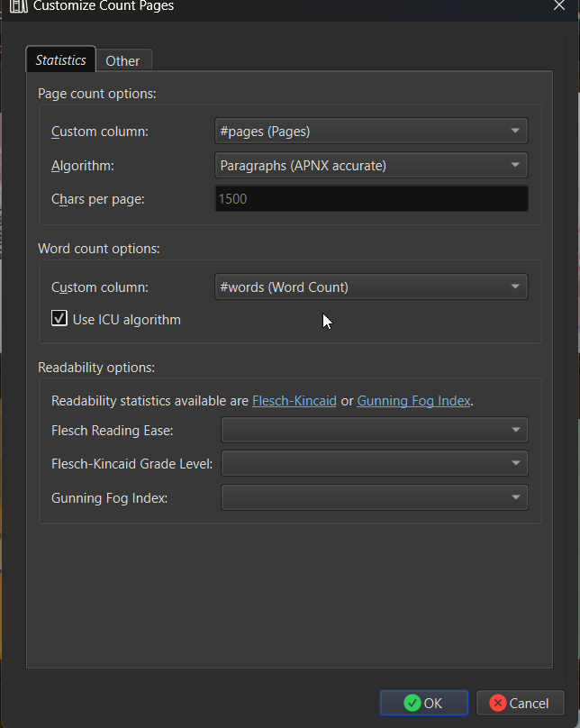Click the red X icon on Cancel
The height and width of the screenshot is (728, 580).
point(497,704)
